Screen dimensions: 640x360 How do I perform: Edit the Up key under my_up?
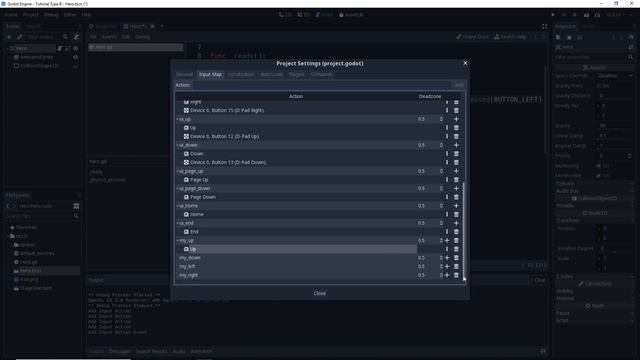pos(447,249)
